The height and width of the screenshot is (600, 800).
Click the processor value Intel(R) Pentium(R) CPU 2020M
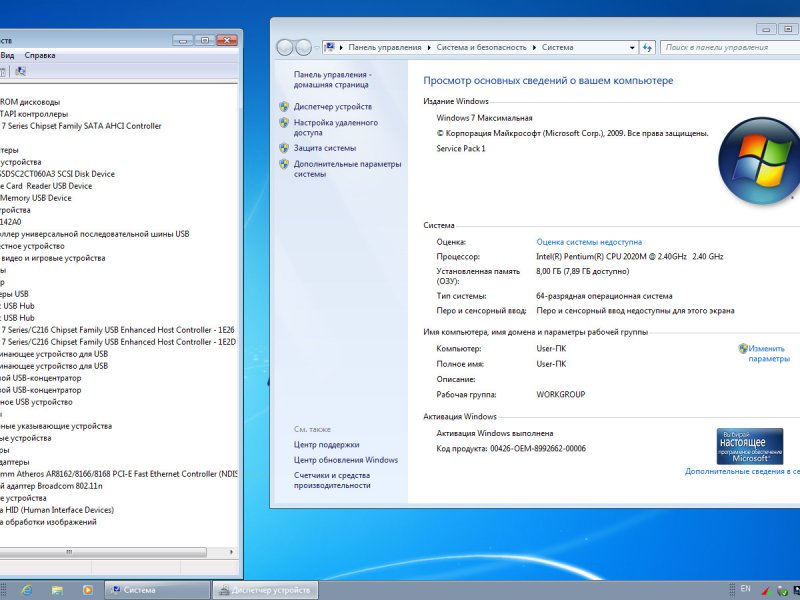[x=630, y=257]
